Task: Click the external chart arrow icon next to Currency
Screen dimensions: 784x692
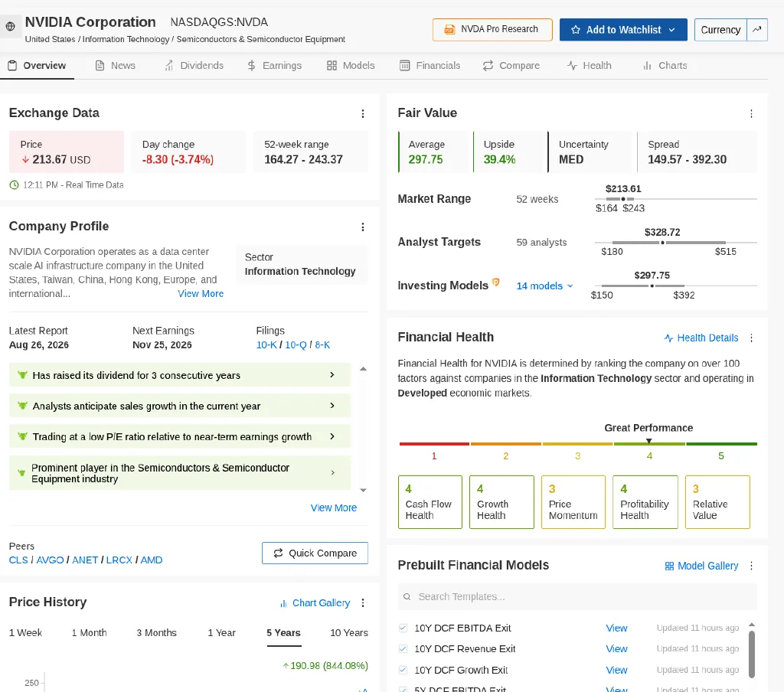Action: point(757,30)
